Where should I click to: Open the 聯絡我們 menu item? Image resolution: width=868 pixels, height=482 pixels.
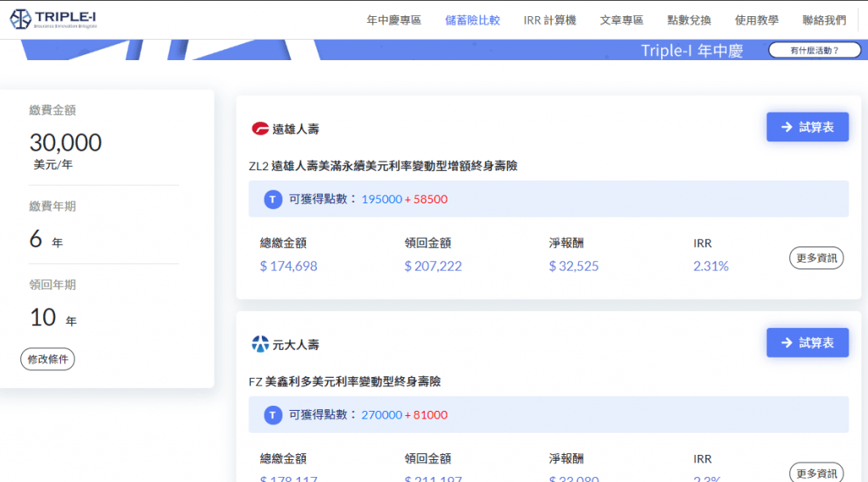824,20
